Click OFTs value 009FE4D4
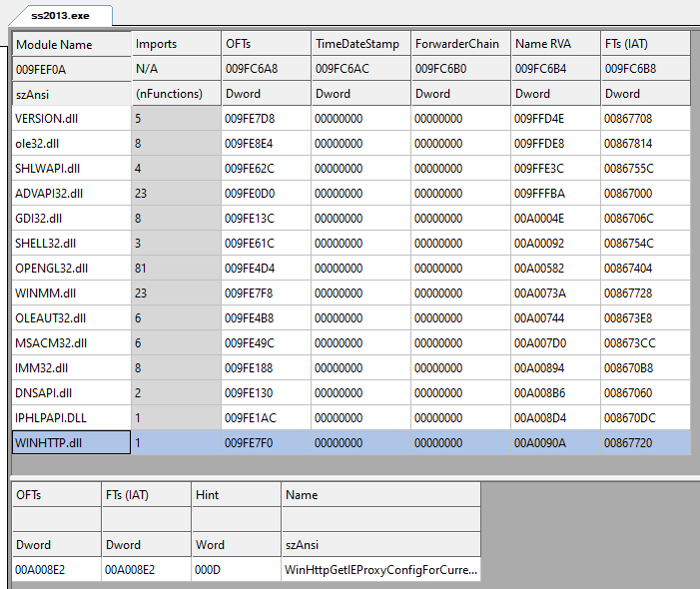This screenshot has height=589, width=700. click(266, 269)
